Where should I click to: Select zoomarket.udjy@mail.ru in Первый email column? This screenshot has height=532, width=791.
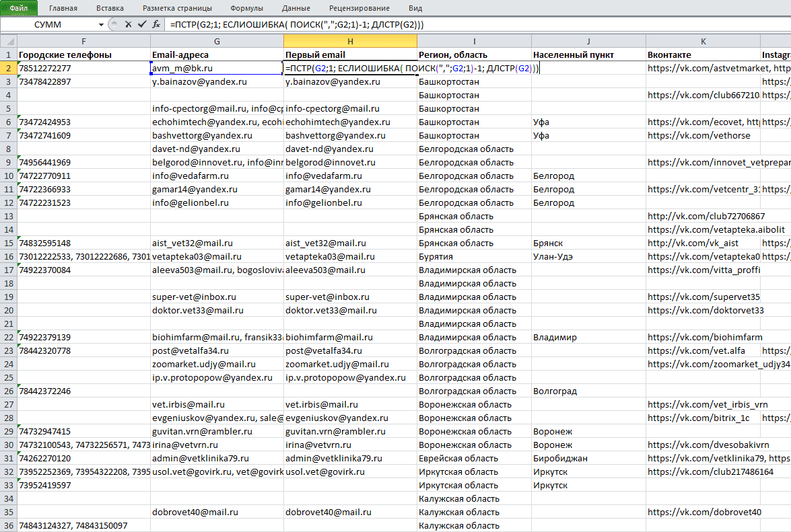tap(350, 365)
